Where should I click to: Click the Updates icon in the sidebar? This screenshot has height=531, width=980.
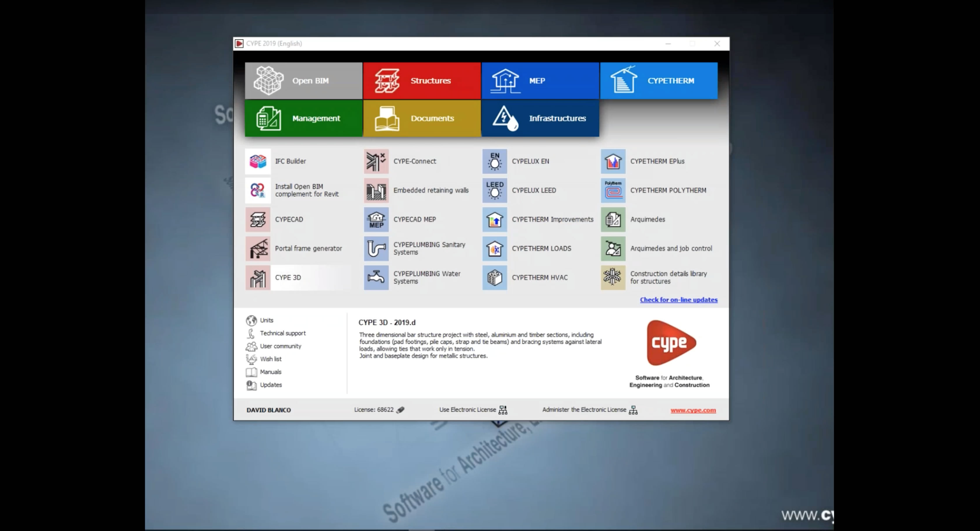click(251, 385)
